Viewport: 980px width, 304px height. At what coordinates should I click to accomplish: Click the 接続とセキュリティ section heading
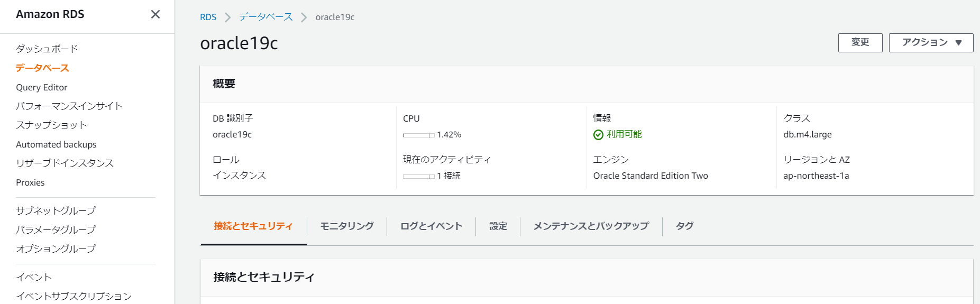[x=264, y=277]
